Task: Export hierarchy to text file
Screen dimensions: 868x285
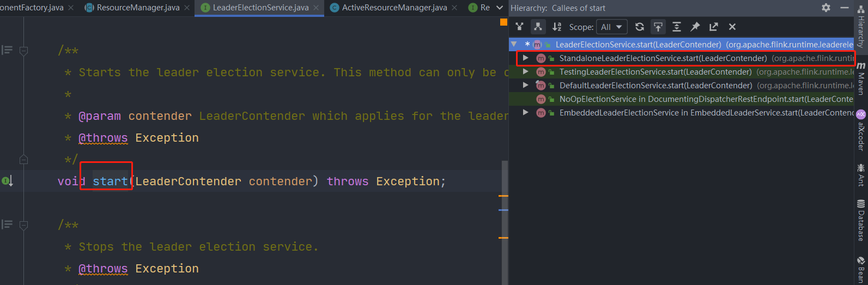Action: click(x=714, y=27)
